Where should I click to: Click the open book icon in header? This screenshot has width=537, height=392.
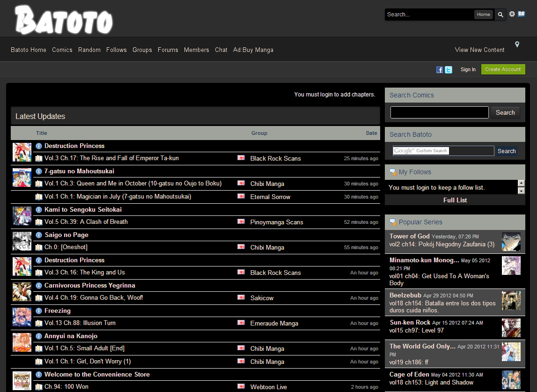[521, 14]
